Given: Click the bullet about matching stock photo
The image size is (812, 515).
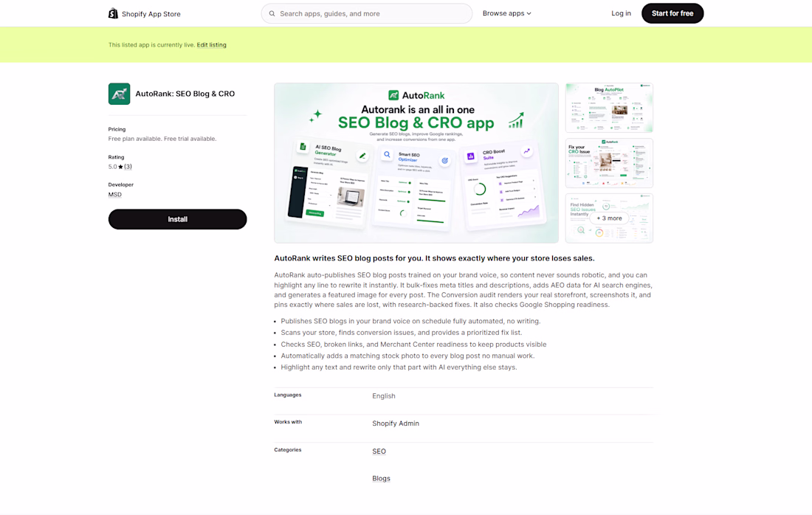Looking at the screenshot, I should [x=407, y=356].
